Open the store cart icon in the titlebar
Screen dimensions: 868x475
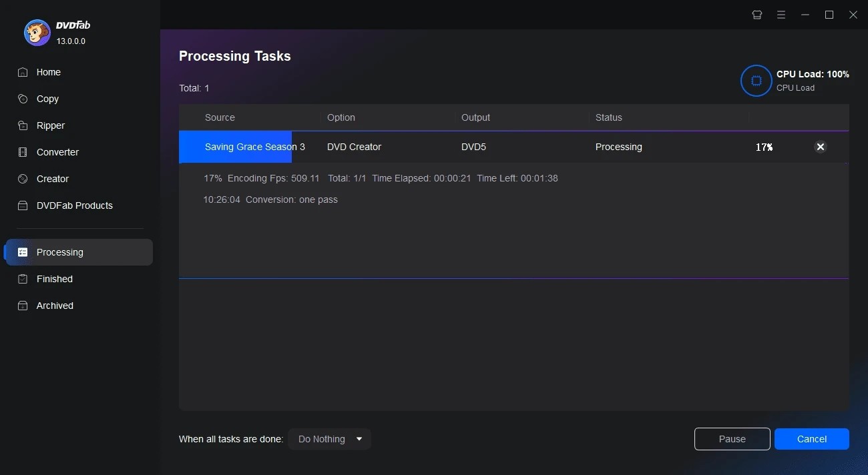point(756,14)
